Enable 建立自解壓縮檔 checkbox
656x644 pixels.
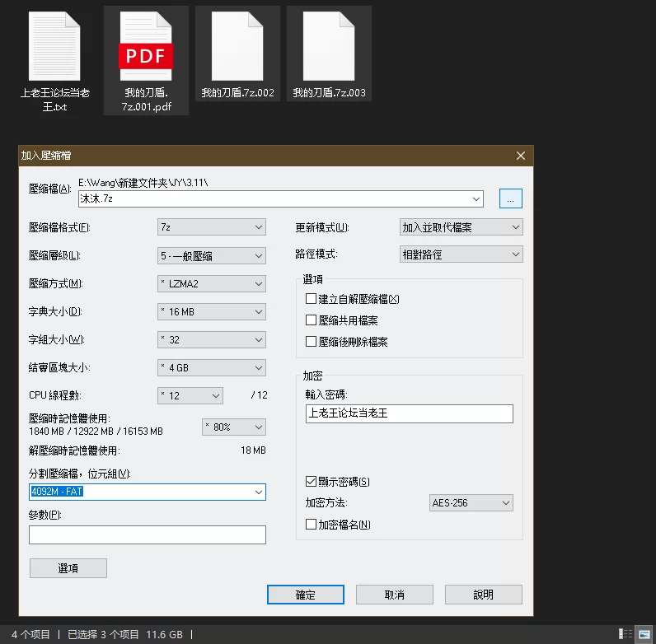pyautogui.click(x=312, y=299)
